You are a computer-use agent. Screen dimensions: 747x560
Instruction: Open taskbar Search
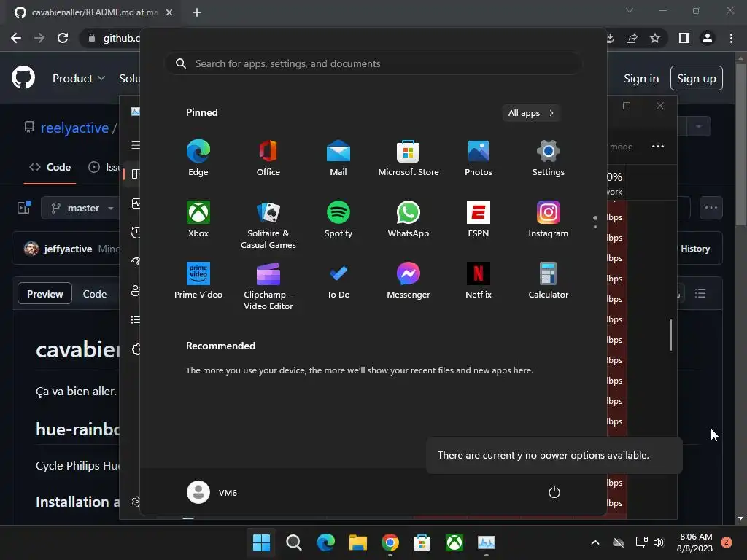tap(293, 542)
